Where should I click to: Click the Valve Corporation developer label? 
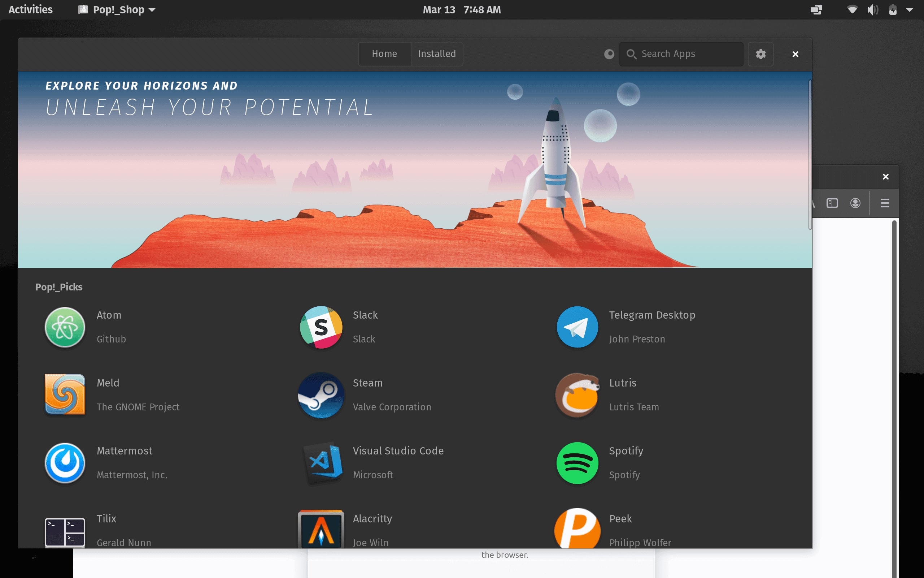coord(392,407)
